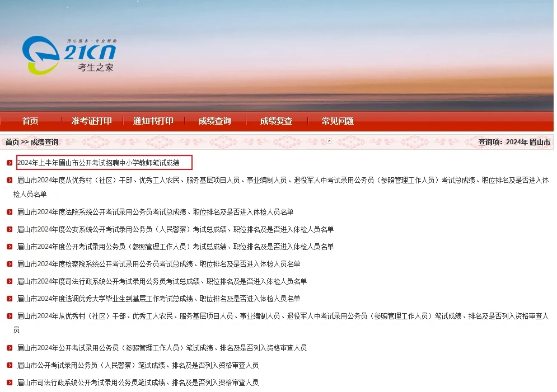This screenshot has height=392, width=557.
Task: Click the 21CN 考生之家 logo
Action: click(x=69, y=55)
